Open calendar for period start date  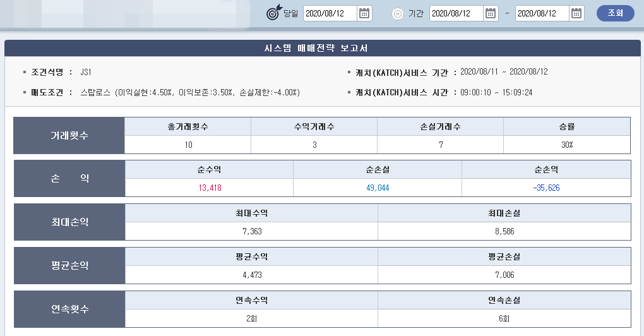[491, 13]
